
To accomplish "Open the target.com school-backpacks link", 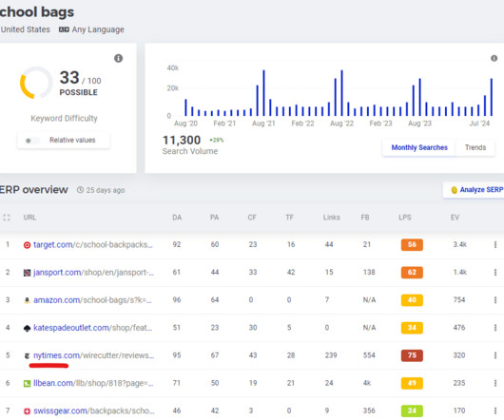I will 93,244.
